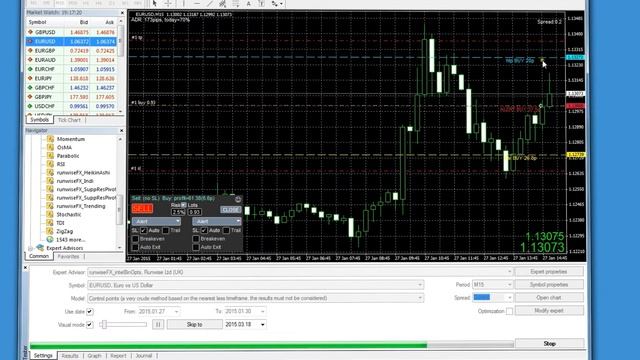
Task: Pick the Fibonacci retracement tool
Action: point(236,3)
